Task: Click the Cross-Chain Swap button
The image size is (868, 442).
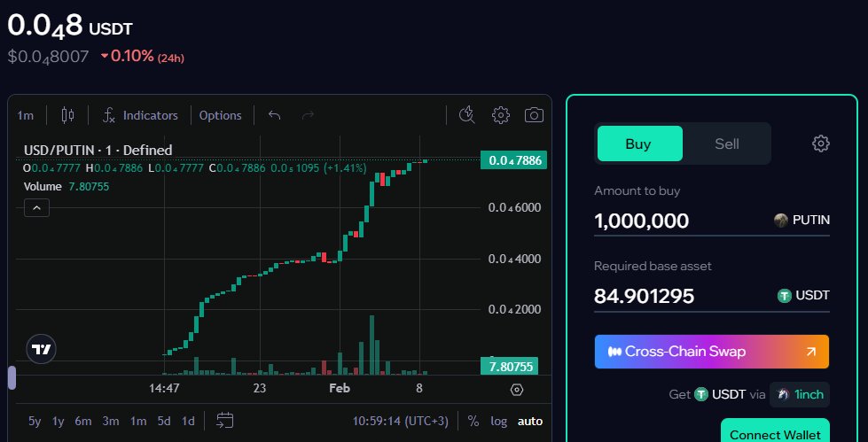Action: (712, 352)
